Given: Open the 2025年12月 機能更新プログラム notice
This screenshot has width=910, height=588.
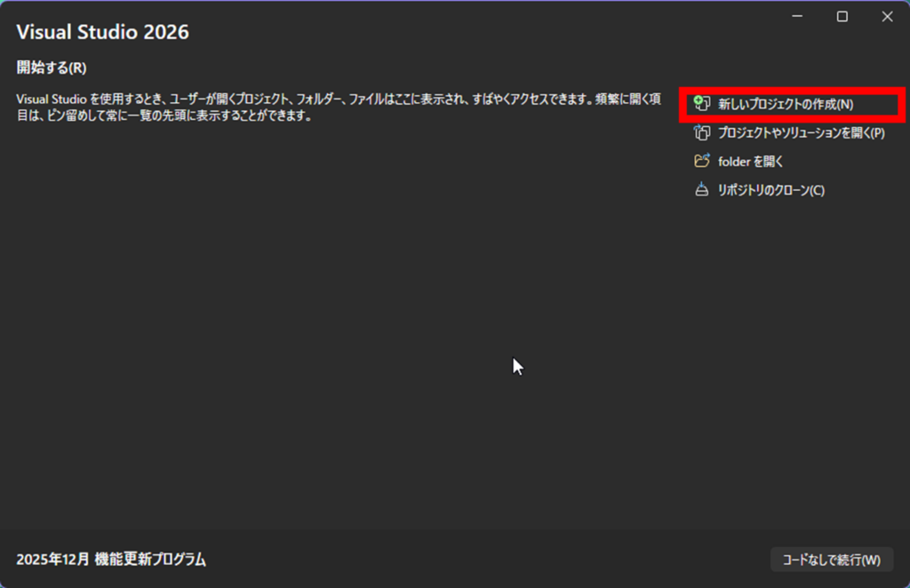Looking at the screenshot, I should (x=109, y=560).
